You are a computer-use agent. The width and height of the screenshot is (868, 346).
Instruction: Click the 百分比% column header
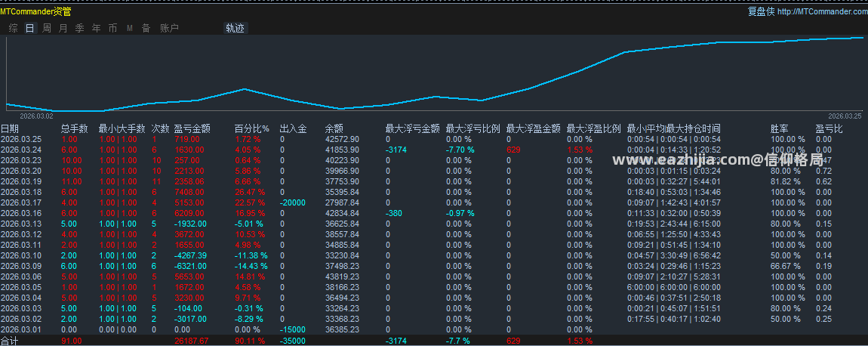[x=252, y=128]
